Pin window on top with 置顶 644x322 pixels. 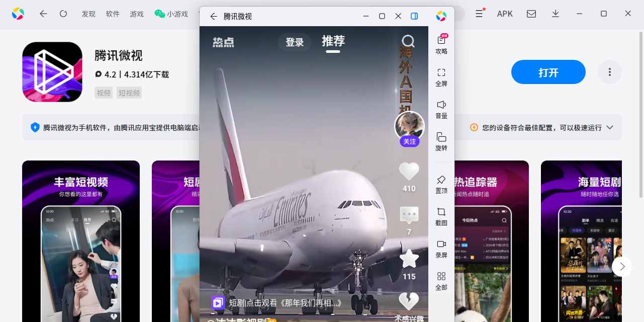point(441,184)
